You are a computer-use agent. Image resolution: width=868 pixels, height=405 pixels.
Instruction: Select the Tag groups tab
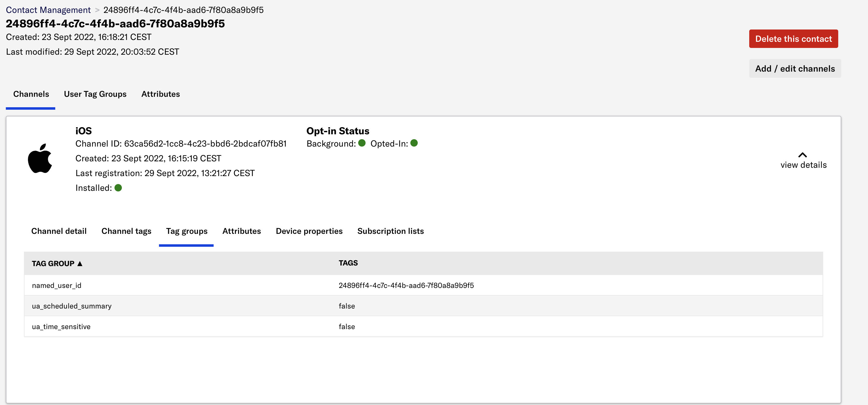tap(186, 231)
